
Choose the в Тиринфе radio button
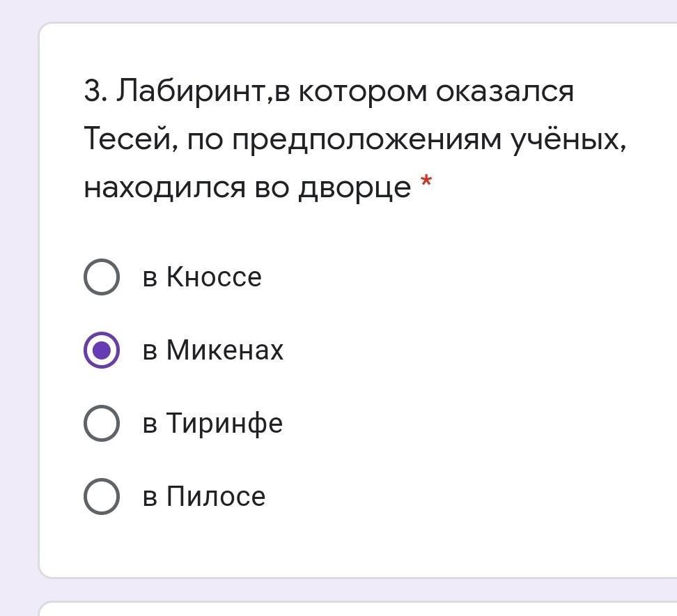102,423
